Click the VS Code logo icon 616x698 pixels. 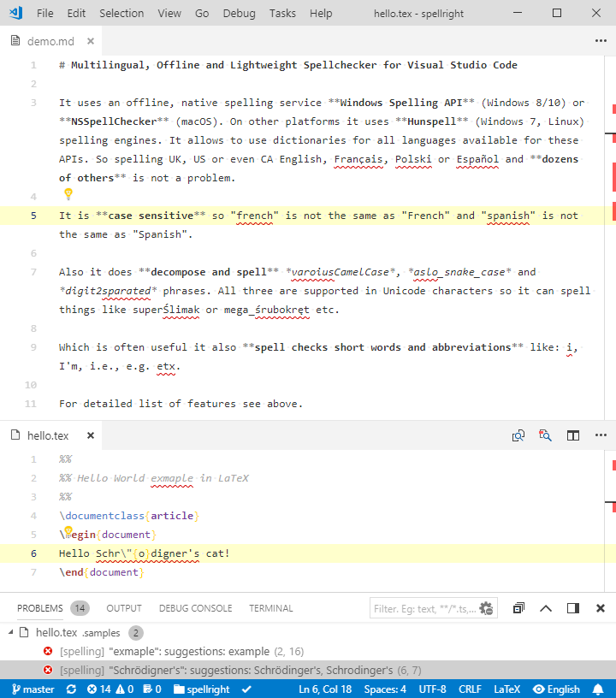click(x=16, y=13)
